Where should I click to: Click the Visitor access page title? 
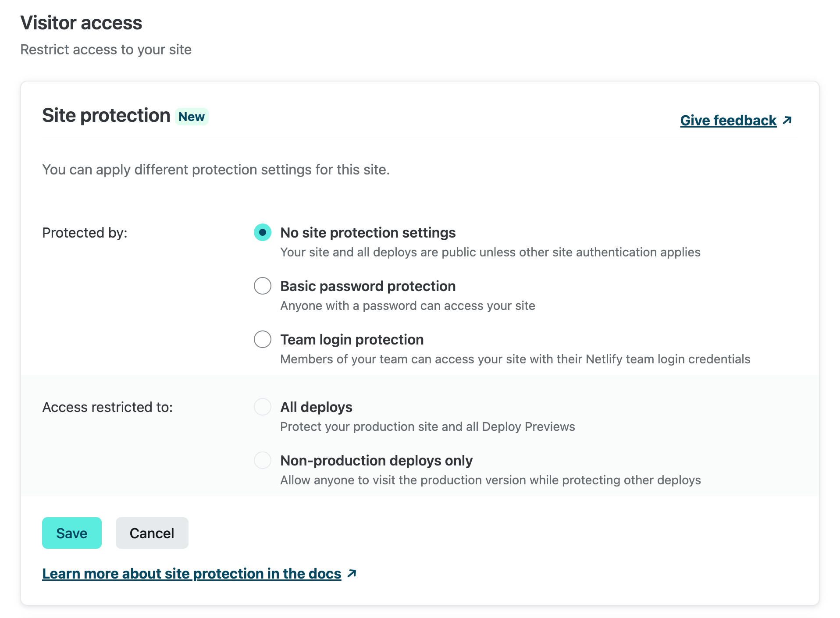[81, 23]
